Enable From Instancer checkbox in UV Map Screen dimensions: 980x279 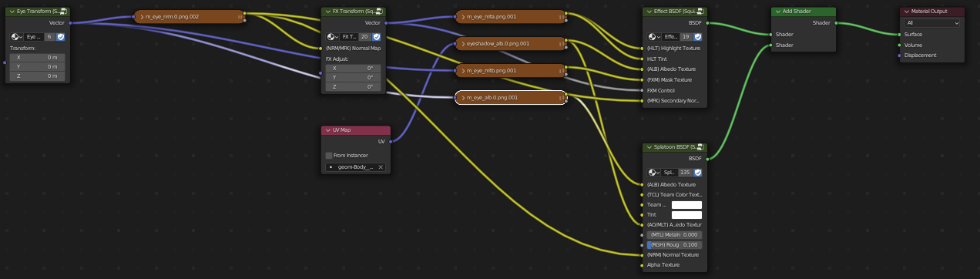pos(329,155)
